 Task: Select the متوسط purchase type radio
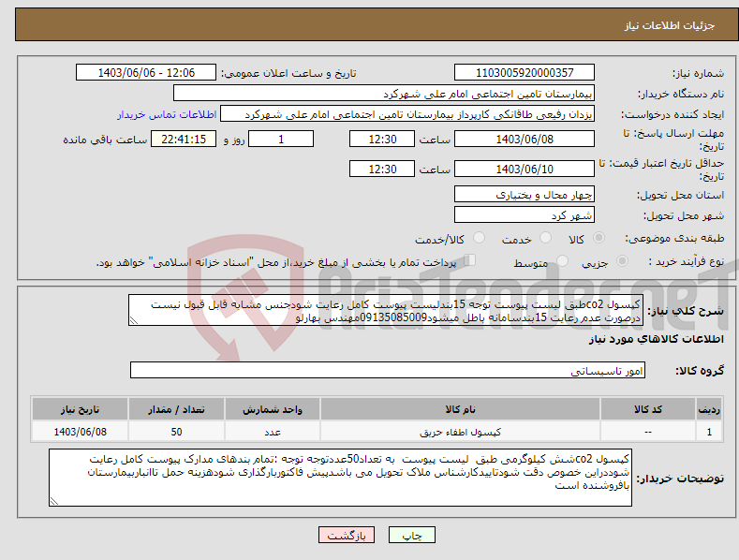point(562,260)
